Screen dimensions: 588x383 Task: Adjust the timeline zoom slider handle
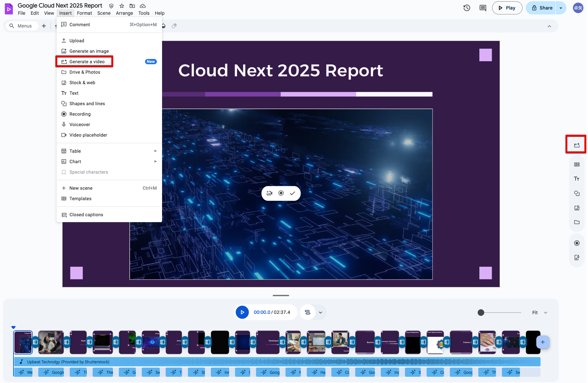point(481,313)
